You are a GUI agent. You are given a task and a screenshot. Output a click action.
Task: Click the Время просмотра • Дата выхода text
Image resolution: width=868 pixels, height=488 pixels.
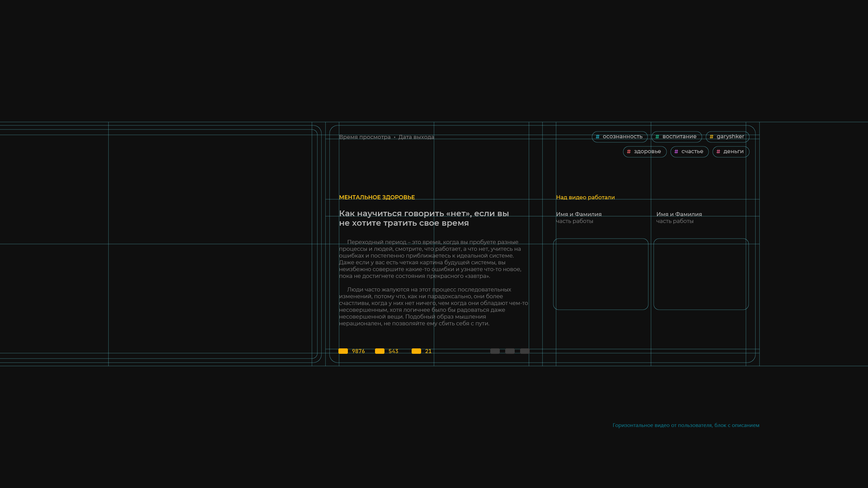coord(386,137)
